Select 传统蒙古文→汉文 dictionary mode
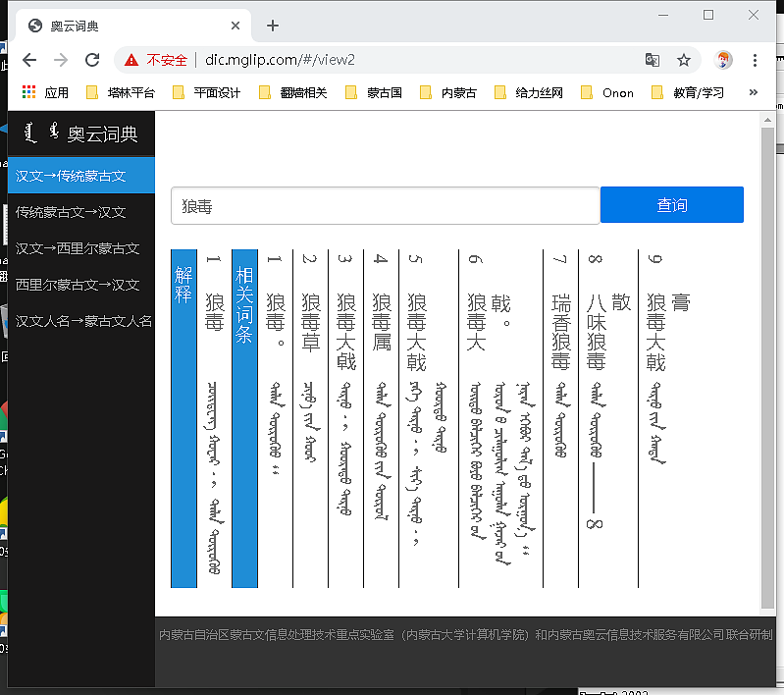This screenshot has width=784, height=695. pyautogui.click(x=81, y=212)
